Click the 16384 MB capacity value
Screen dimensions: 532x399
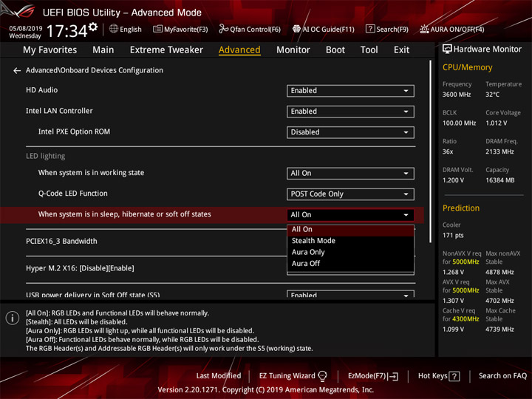pyautogui.click(x=499, y=180)
